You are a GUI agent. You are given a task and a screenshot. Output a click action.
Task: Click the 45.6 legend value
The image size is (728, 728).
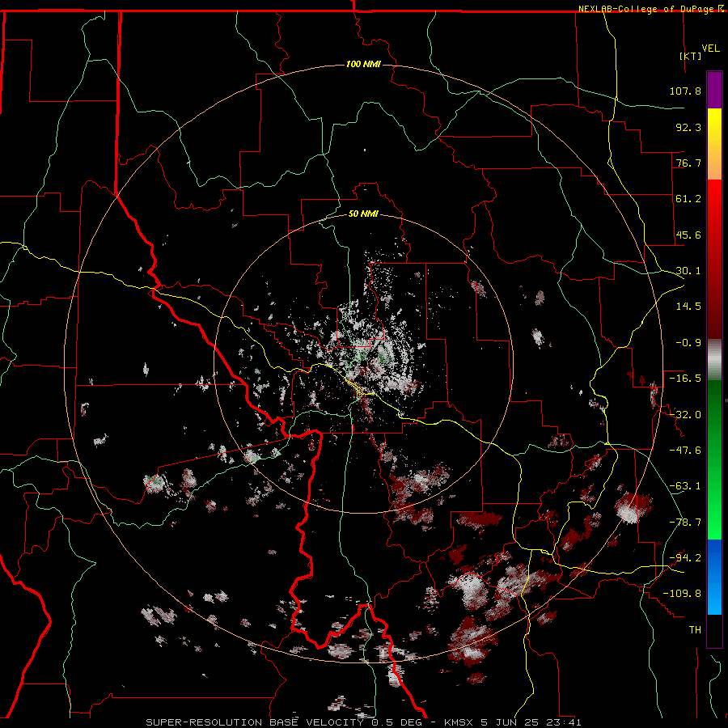coord(688,235)
